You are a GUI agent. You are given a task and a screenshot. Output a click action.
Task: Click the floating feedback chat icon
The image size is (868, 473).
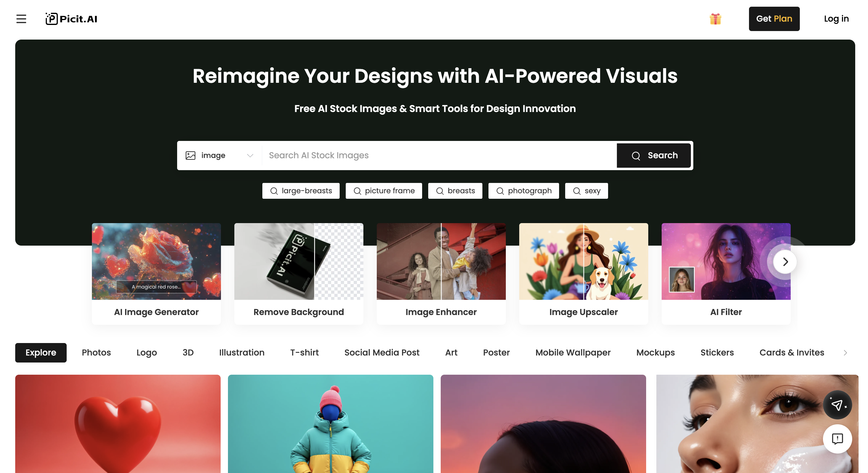tap(837, 439)
